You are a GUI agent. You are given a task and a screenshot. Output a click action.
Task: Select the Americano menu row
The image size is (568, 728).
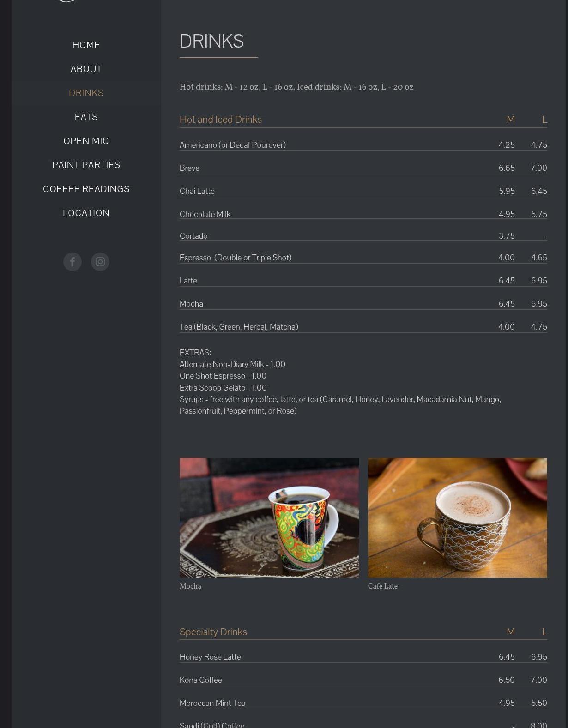coord(363,145)
